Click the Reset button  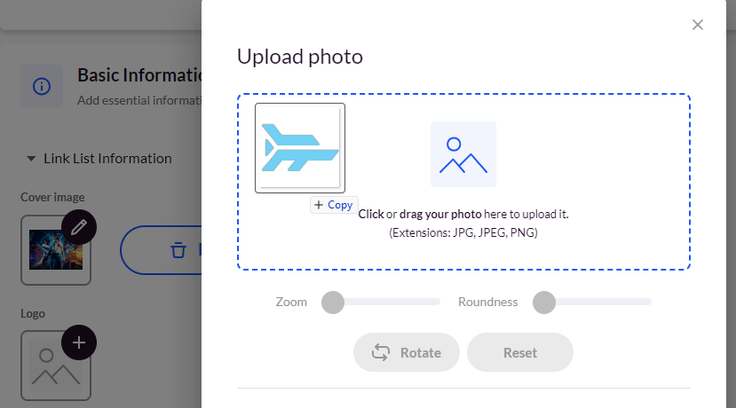(520, 352)
